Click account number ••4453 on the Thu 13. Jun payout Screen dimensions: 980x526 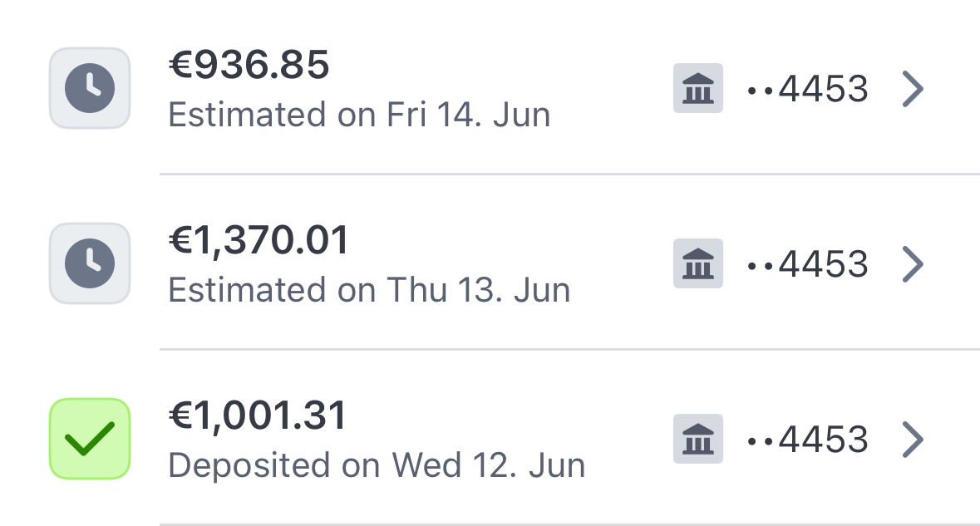pyautogui.click(x=808, y=263)
